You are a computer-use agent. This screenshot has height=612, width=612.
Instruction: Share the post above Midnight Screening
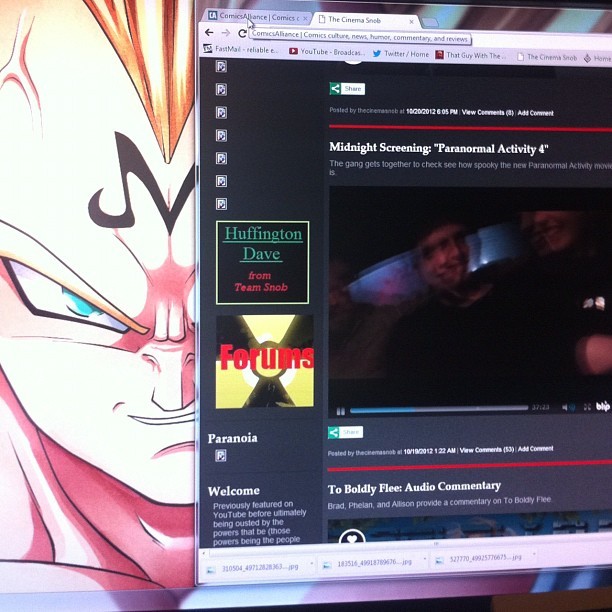pos(347,89)
